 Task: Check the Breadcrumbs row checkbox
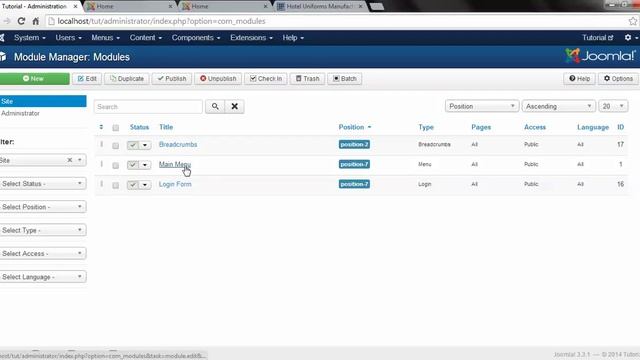[116, 146]
